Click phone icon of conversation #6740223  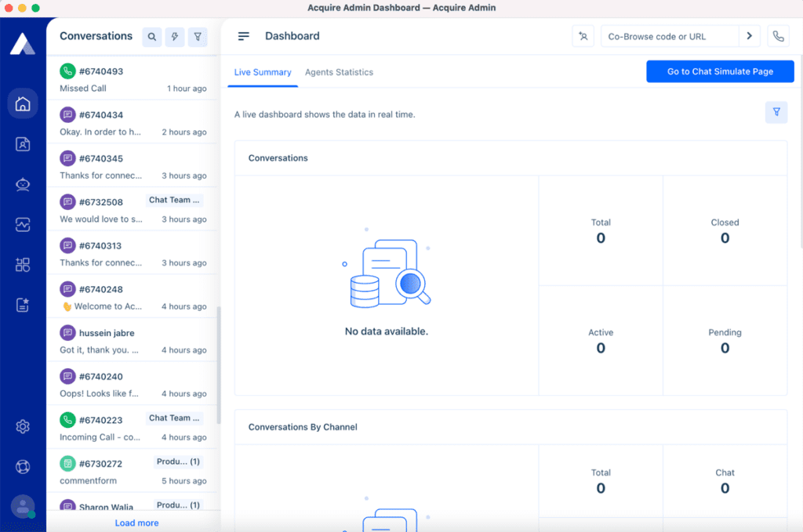coord(67,420)
